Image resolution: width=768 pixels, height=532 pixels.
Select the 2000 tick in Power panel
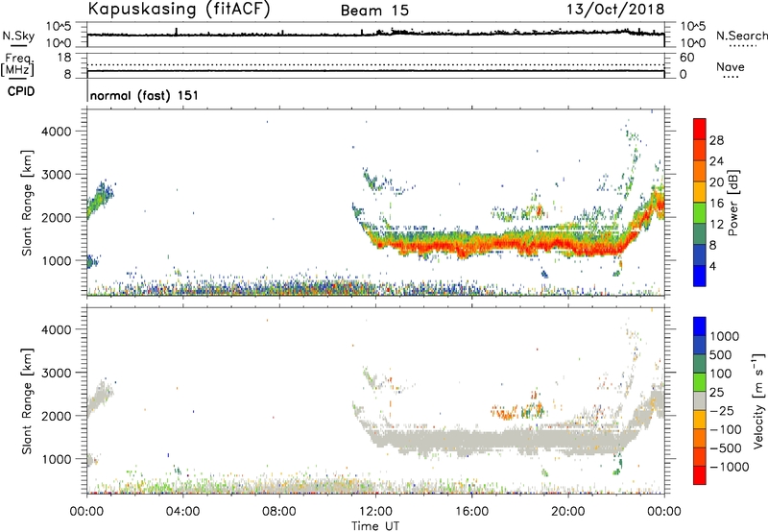[x=56, y=217]
